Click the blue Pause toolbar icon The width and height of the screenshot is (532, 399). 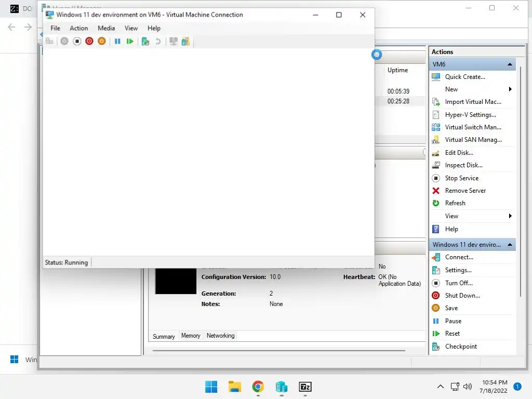pos(117,42)
